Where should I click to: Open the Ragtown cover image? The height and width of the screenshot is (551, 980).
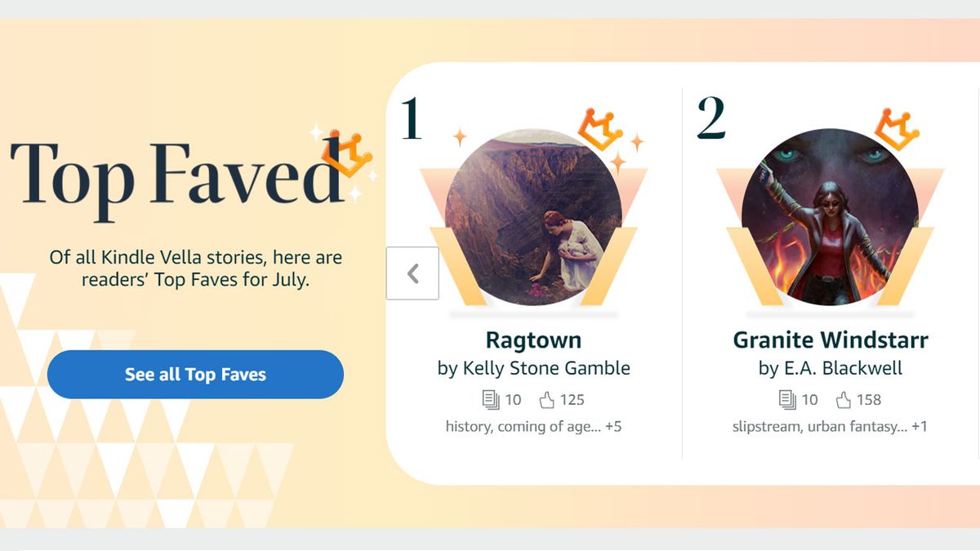[533, 217]
